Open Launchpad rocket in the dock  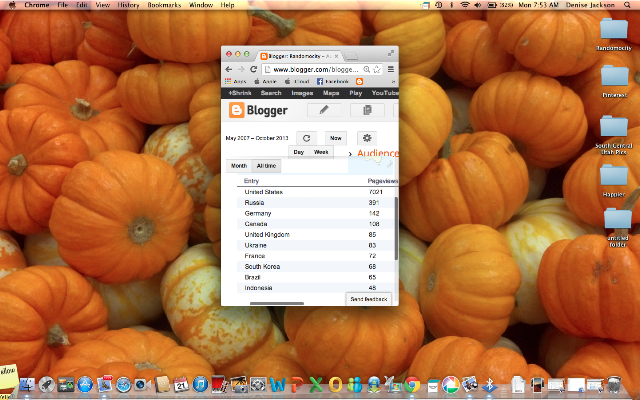47,384
